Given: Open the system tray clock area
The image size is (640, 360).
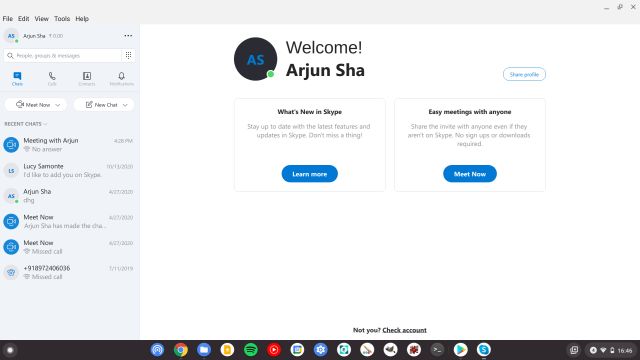Looking at the screenshot, I should click(611, 350).
